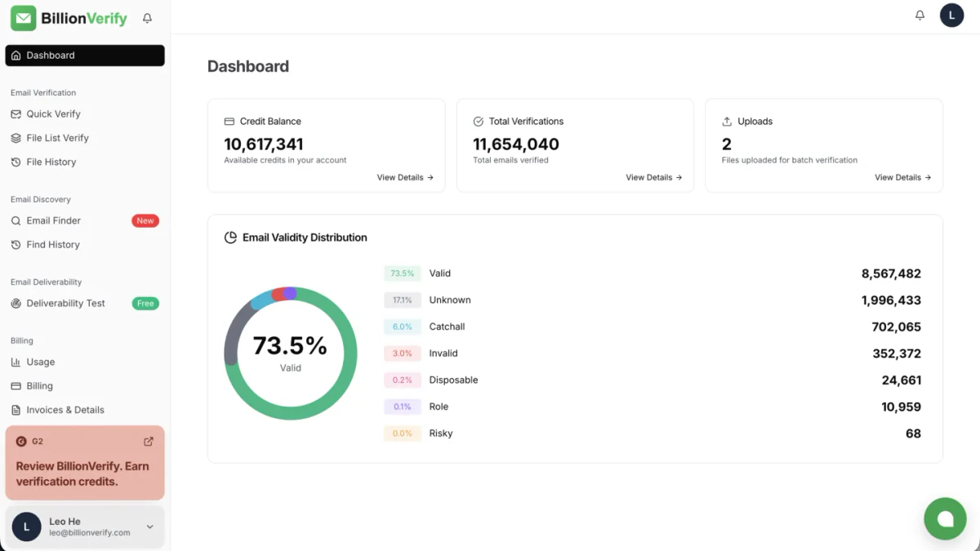
Task: Click Review BillionVerify earn credits banner
Action: (85, 463)
